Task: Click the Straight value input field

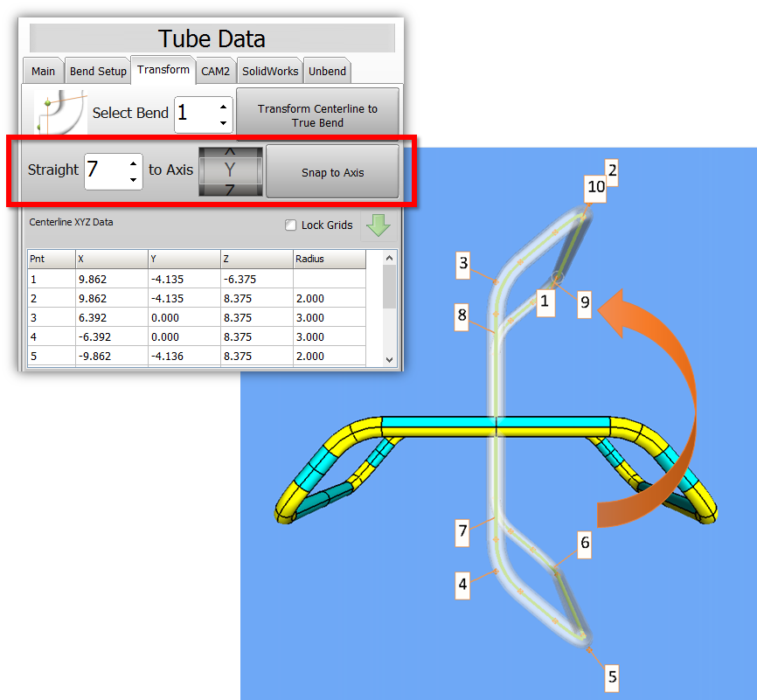Action: pos(105,170)
